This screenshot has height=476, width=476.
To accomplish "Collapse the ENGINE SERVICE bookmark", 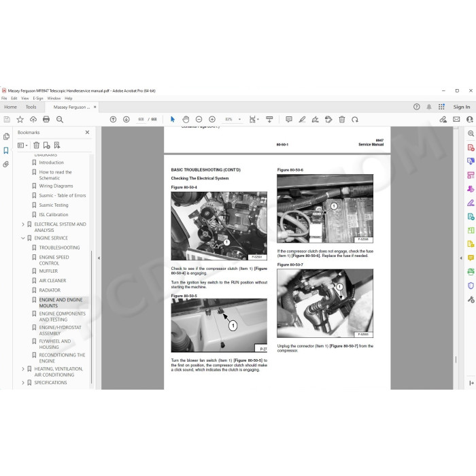I will pyautogui.click(x=22, y=238).
